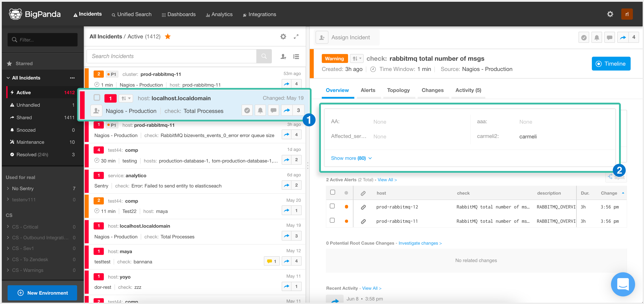Open incident list settings gear
Screen dimensions: 644x304
283,37
